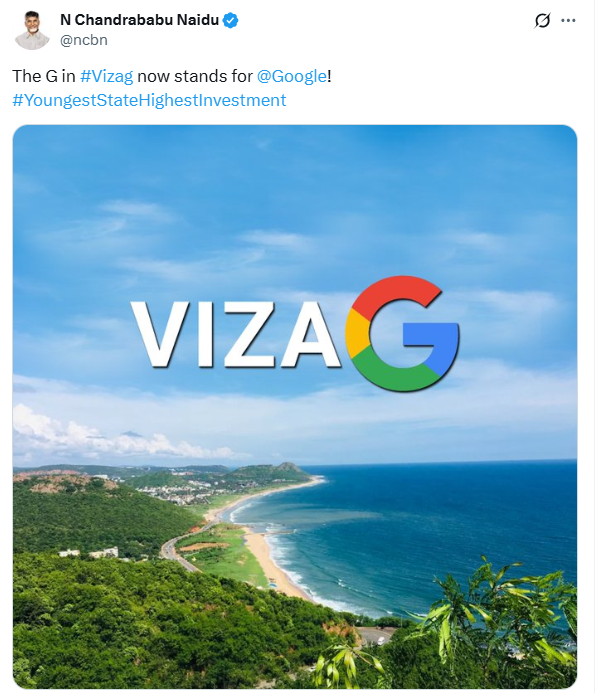600x693 pixels.
Task: Click the N Chandrababu Naidu display name
Action: click(139, 20)
